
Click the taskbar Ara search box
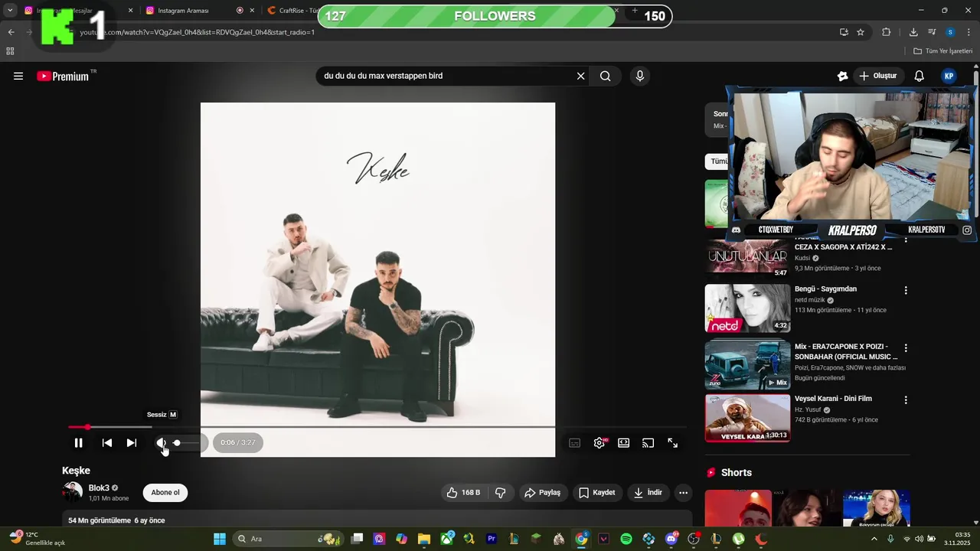tap(289, 539)
